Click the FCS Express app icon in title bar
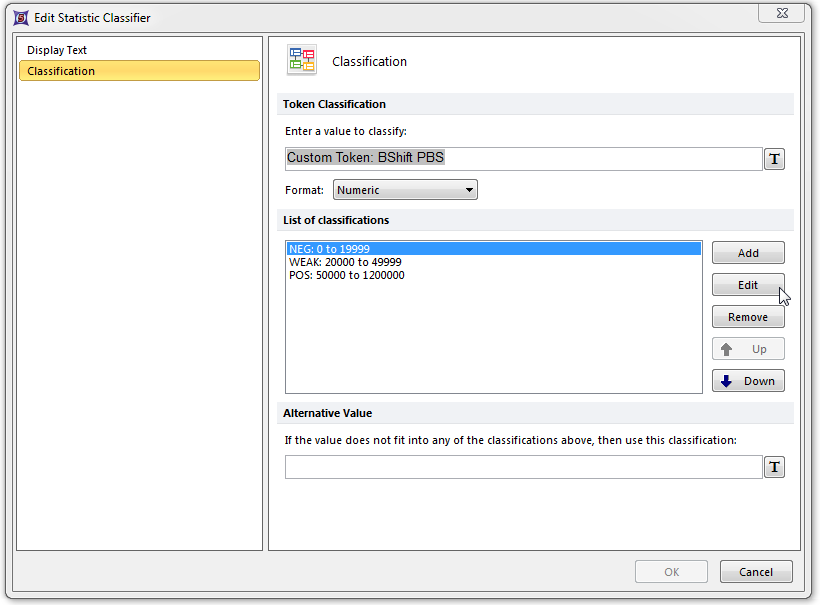This screenshot has width=820, height=605. (x=19, y=18)
